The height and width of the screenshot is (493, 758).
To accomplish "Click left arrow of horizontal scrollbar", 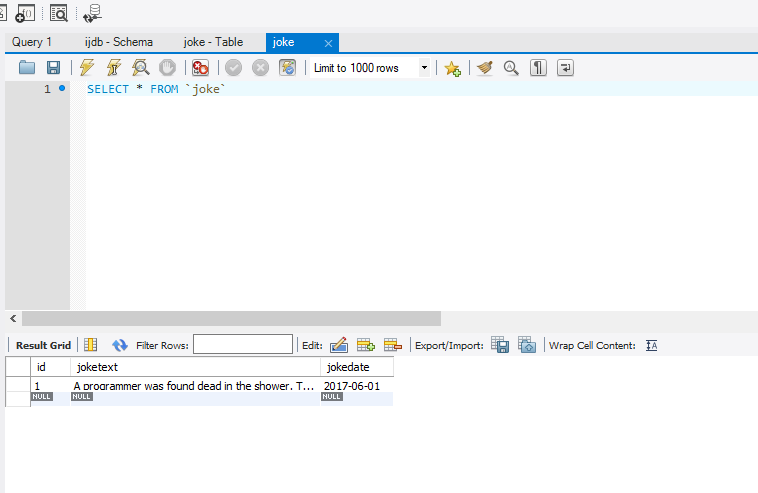I will 13,319.
